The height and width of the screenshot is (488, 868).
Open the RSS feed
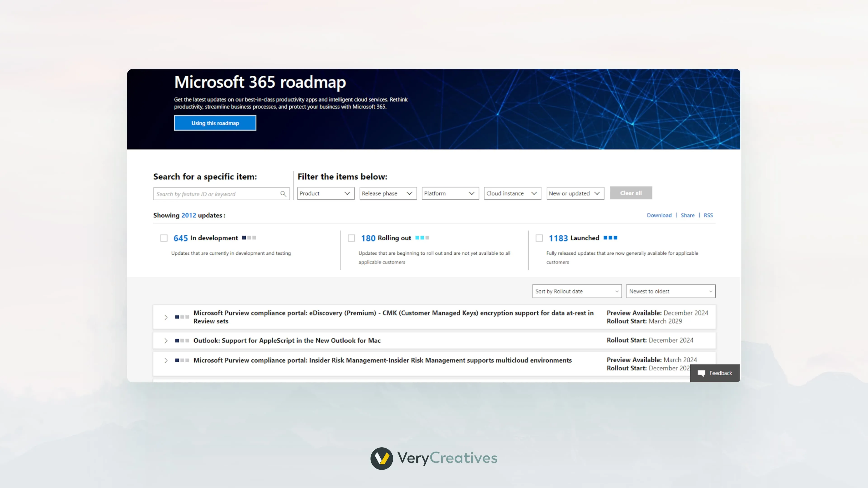pyautogui.click(x=709, y=215)
